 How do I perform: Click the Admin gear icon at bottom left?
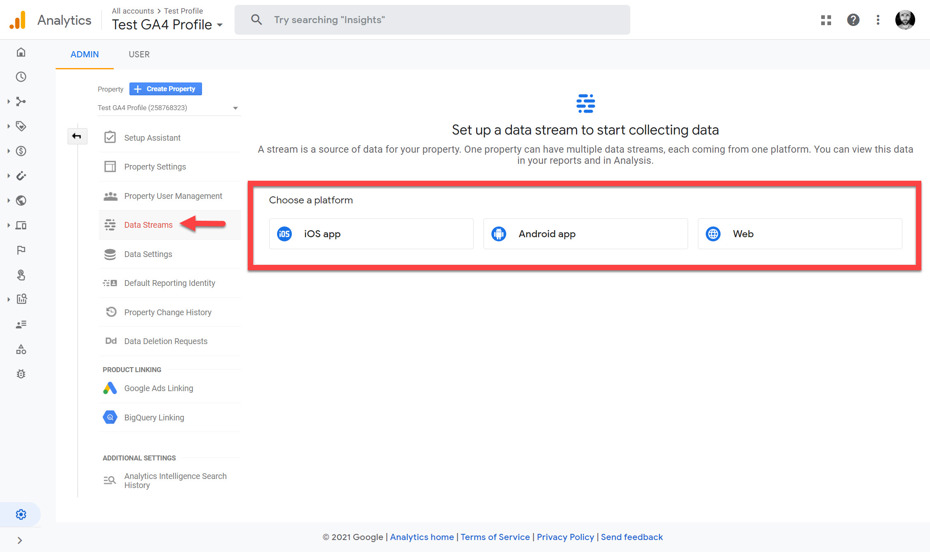click(21, 514)
